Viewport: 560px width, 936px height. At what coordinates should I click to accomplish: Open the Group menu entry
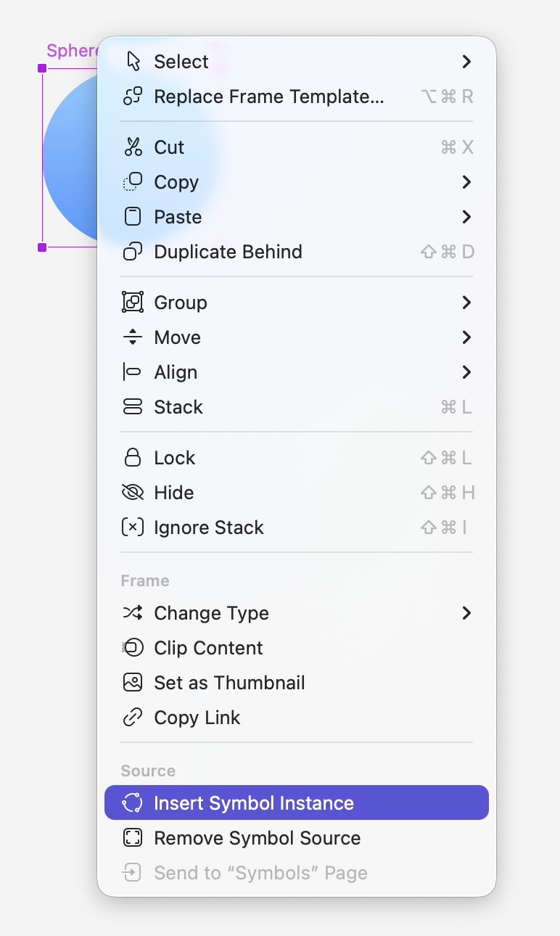click(x=180, y=303)
